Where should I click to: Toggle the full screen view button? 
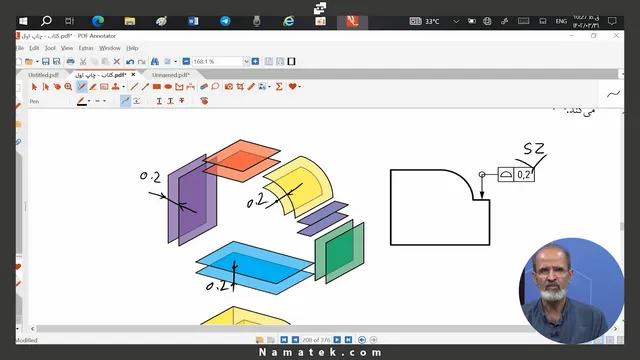(x=291, y=62)
